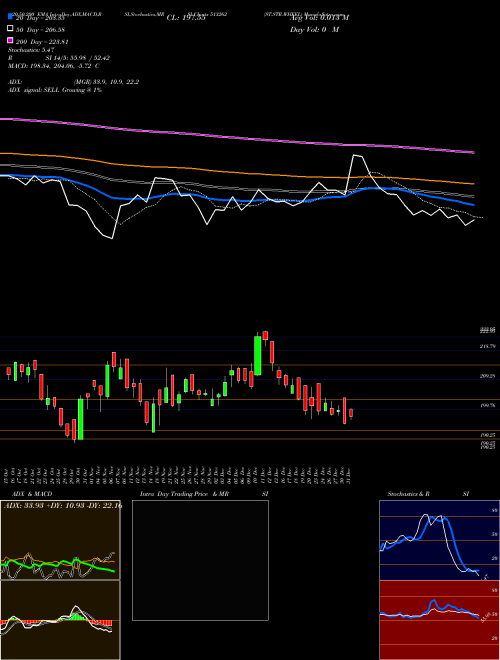The width and height of the screenshot is (500, 660).
Task: Open the ADX indicator chart thumbnail
Action: pyautogui.click(x=60, y=540)
